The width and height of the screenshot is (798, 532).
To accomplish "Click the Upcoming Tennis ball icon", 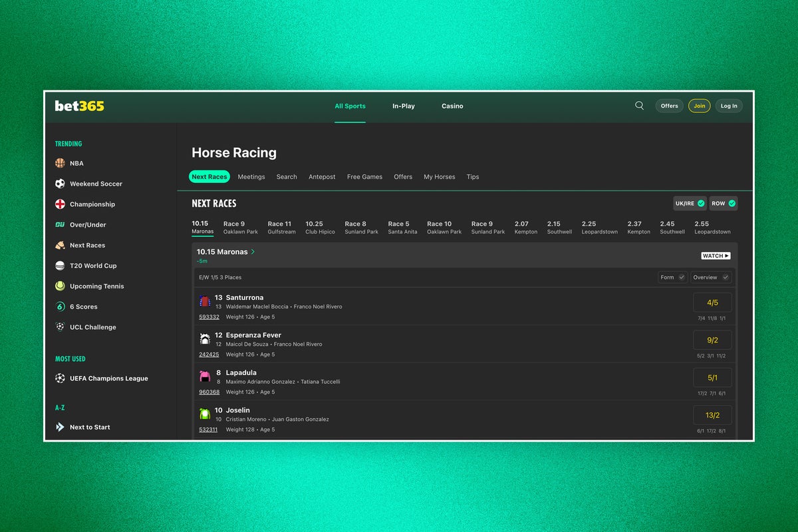I will tap(61, 286).
